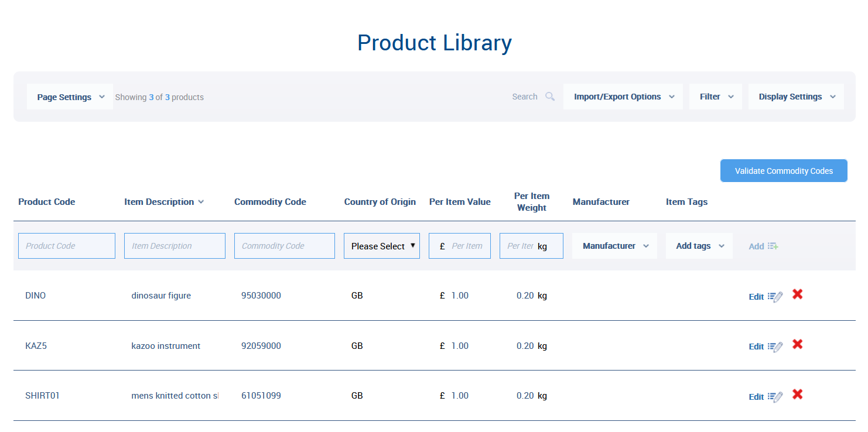Screen dimensions: 868x432
Task: Click the Commodity Code input field
Action: click(284, 245)
